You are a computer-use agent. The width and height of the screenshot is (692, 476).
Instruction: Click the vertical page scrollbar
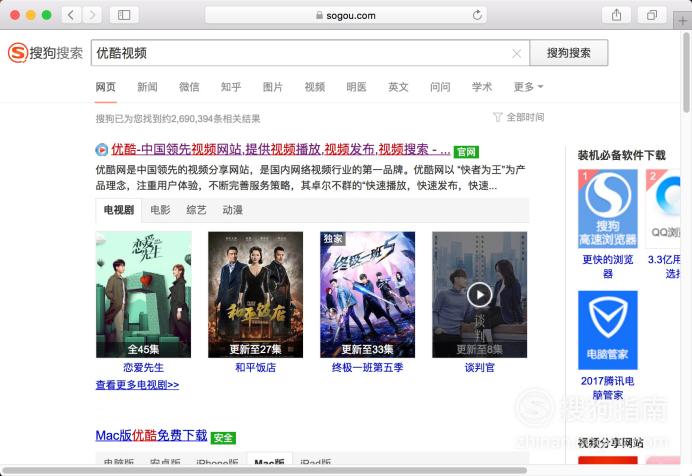pyautogui.click(x=686, y=72)
